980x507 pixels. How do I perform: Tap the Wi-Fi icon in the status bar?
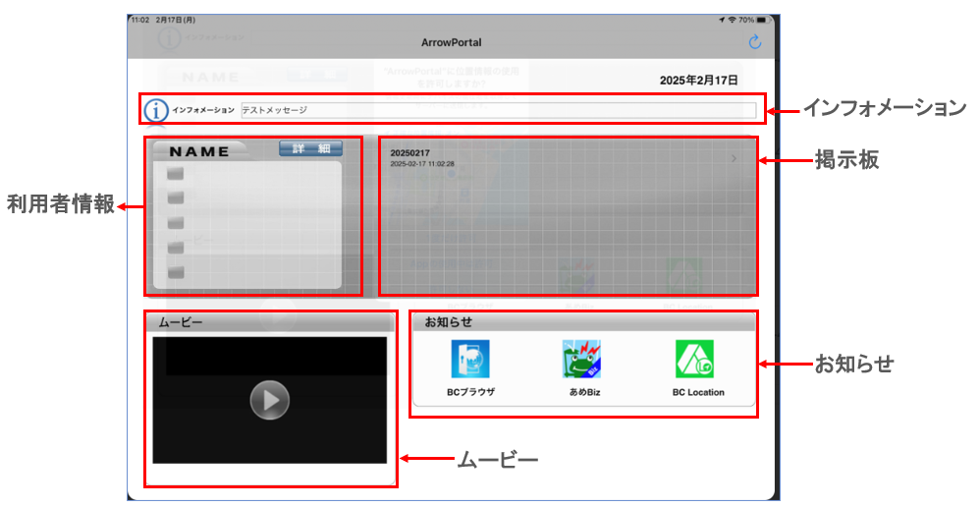click(x=732, y=20)
